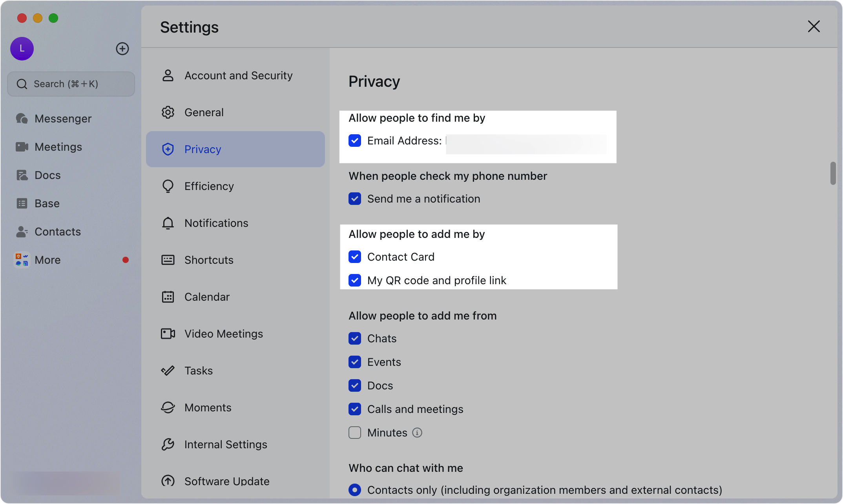This screenshot has width=843, height=504.
Task: Select the Contacts icon in the sidebar
Action: (22, 232)
